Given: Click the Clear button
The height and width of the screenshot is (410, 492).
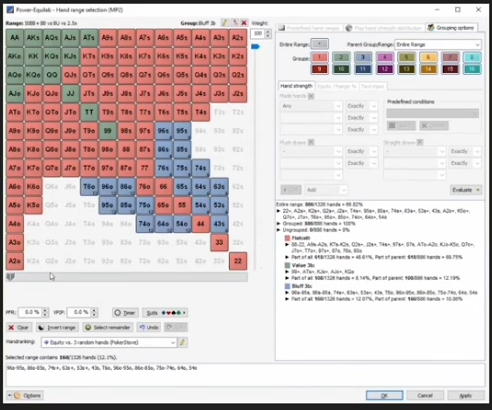Looking at the screenshot, I should [x=19, y=327].
